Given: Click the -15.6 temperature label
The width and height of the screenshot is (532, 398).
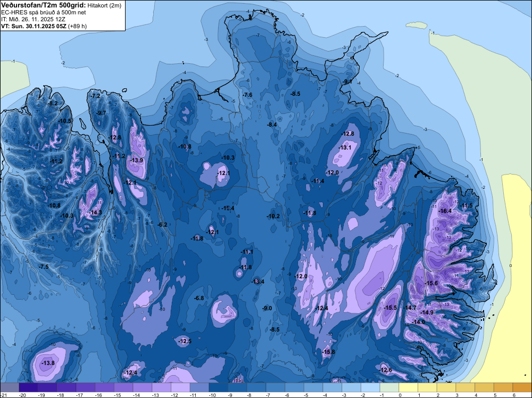Looking at the screenshot, I should click(431, 283).
